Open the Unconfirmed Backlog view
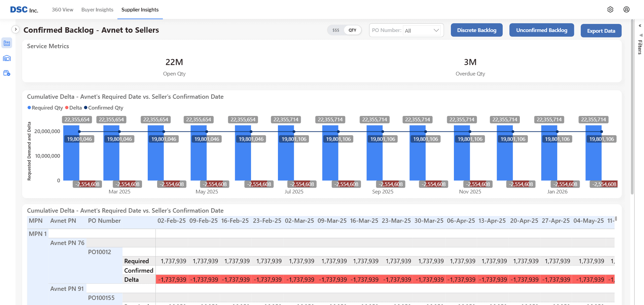 coord(541,30)
